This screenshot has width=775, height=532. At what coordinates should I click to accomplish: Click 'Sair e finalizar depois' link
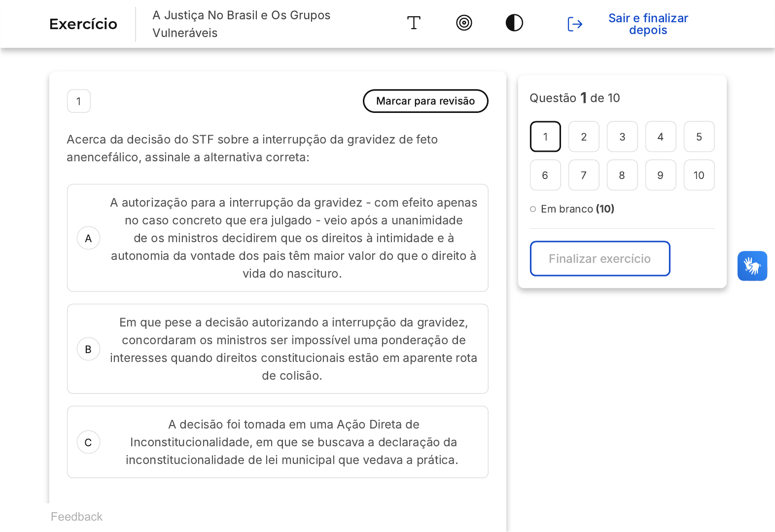(x=648, y=24)
